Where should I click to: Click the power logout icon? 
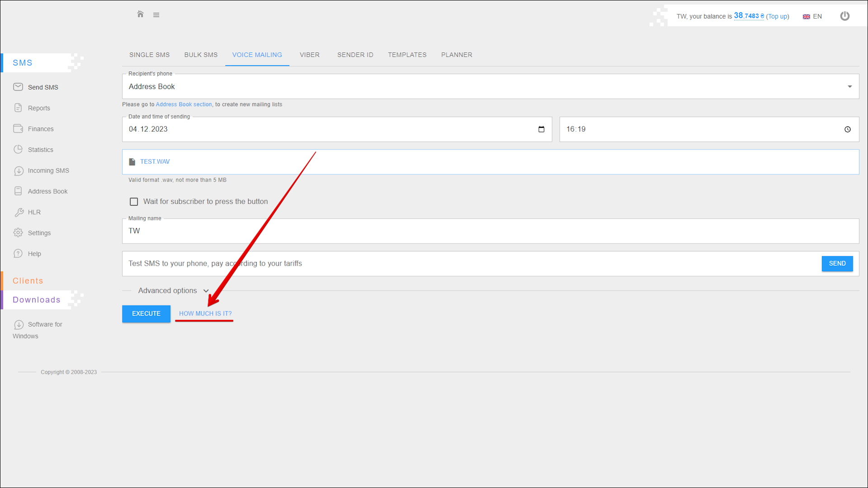pos(844,16)
